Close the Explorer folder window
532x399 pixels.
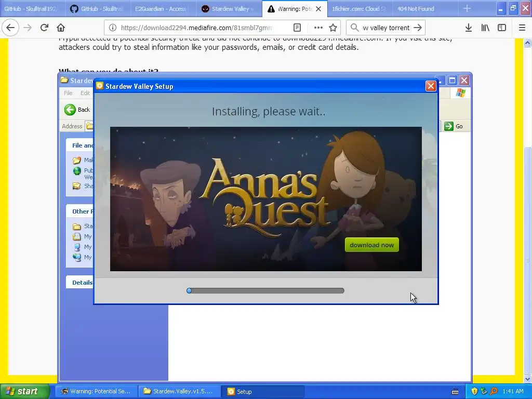tap(464, 81)
